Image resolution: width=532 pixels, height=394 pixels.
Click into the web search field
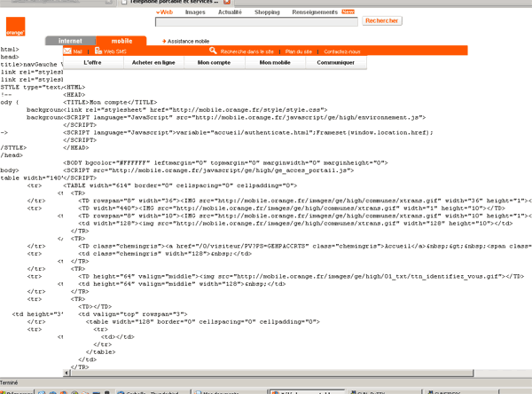[256, 21]
